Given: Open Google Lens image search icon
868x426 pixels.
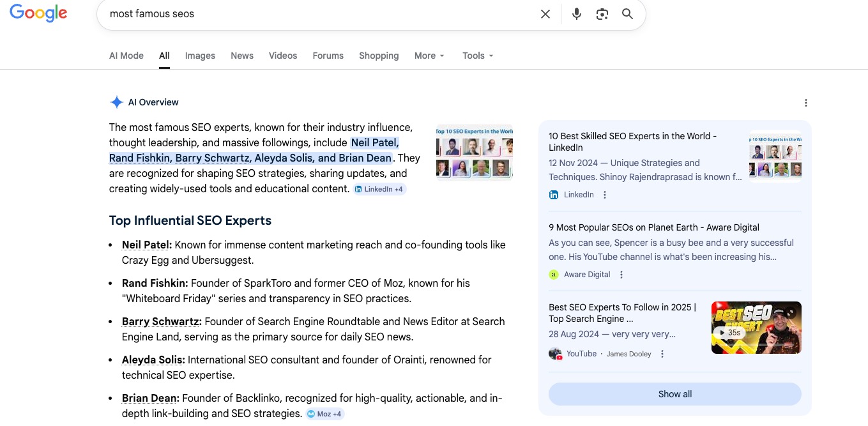Looking at the screenshot, I should pos(602,14).
